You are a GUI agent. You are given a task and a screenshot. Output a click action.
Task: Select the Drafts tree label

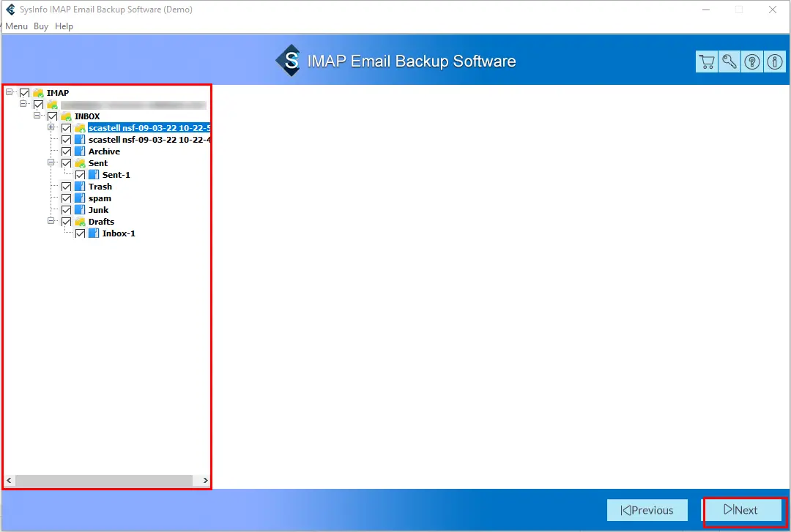[x=101, y=222]
